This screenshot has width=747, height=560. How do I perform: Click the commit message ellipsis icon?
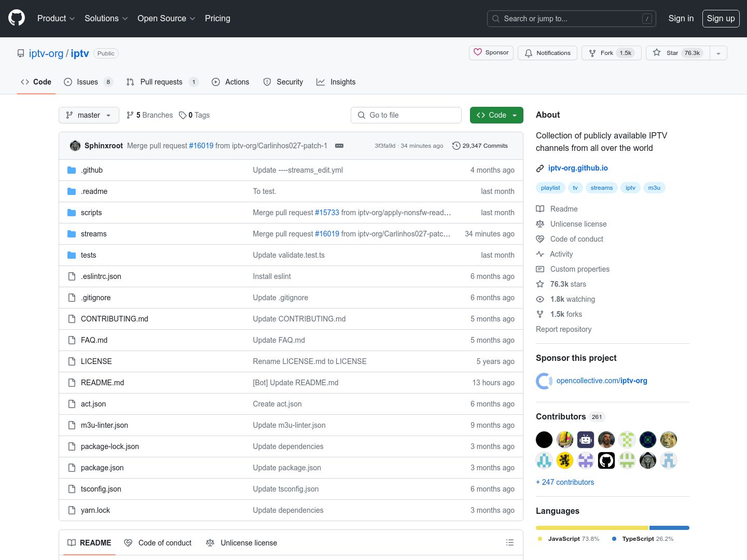pyautogui.click(x=339, y=146)
